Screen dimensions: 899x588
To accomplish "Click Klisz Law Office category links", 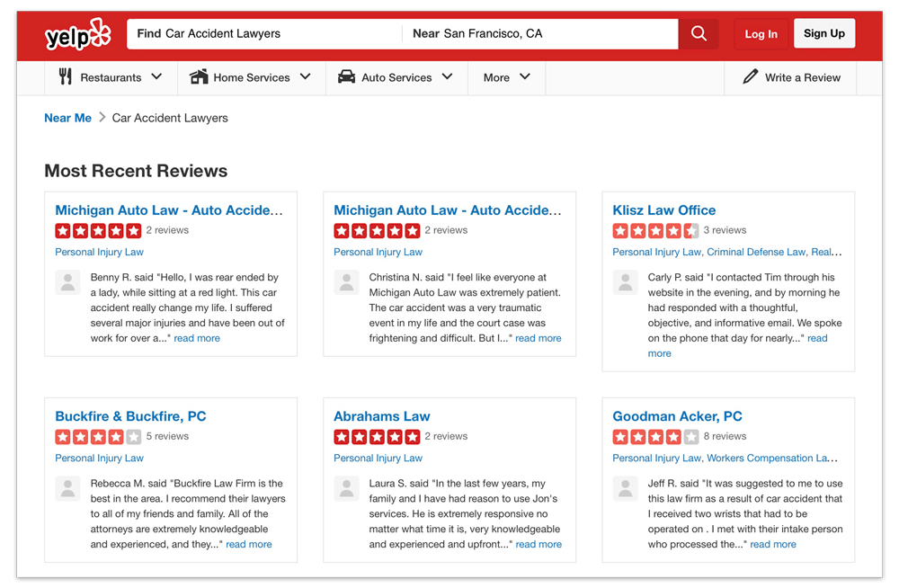I will pyautogui.click(x=727, y=253).
